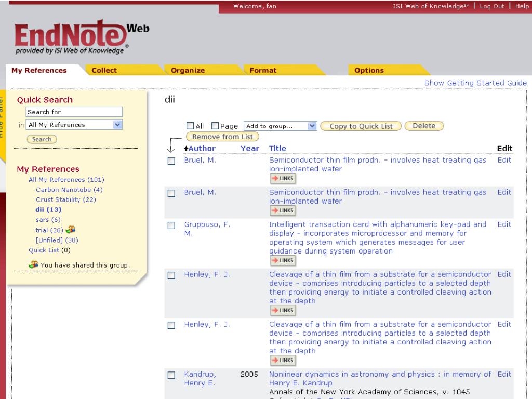
Task: Open [Unfiled] (30) group
Action: [x=57, y=240]
